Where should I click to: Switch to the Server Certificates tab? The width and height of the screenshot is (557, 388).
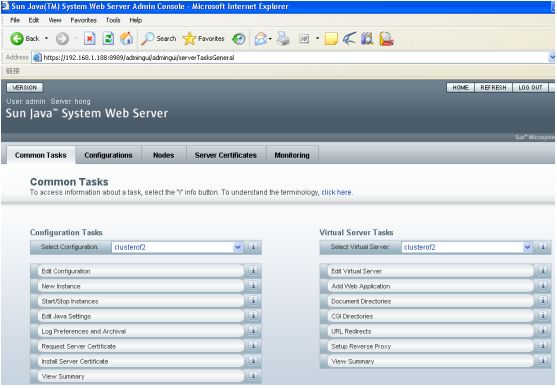pos(226,155)
